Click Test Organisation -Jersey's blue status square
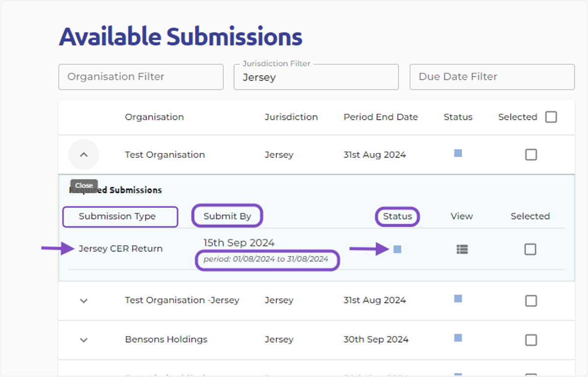588x377 pixels. [458, 299]
